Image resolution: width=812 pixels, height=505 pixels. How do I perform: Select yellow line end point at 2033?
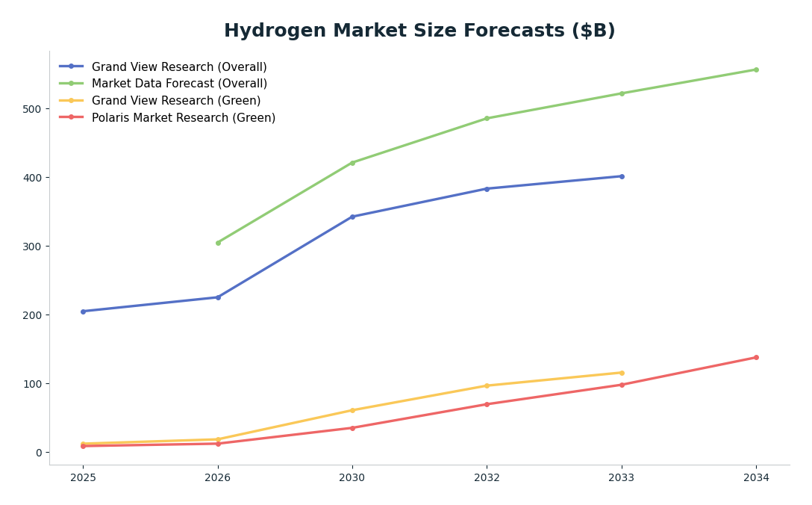(622, 373)
